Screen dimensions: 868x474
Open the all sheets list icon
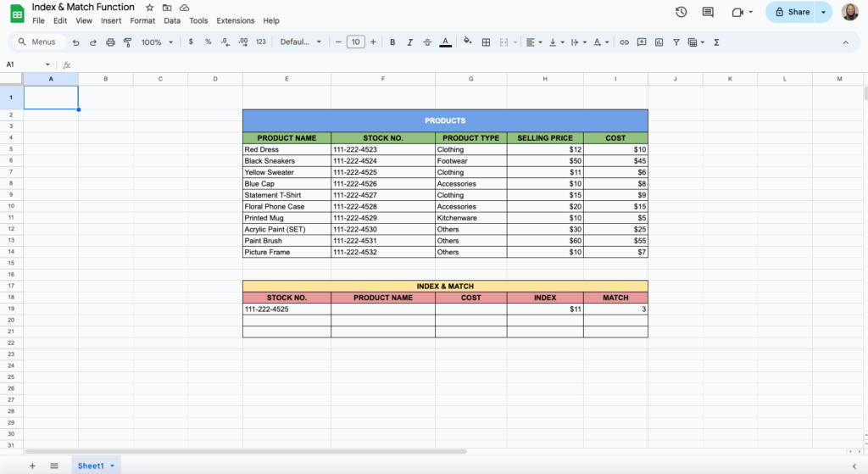[x=53, y=466]
